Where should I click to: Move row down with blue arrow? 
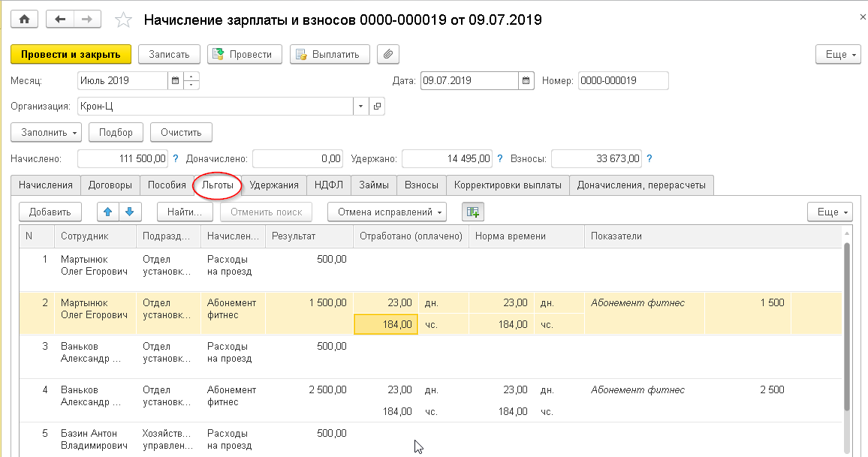[130, 212]
